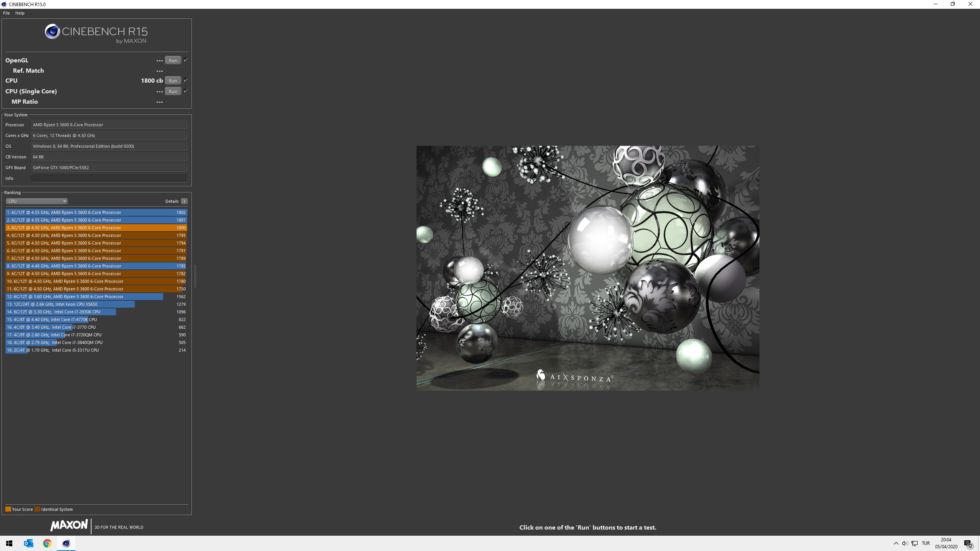Toggle the CPU Single Core checkbox
The width and height of the screenshot is (980, 551).
tap(186, 91)
